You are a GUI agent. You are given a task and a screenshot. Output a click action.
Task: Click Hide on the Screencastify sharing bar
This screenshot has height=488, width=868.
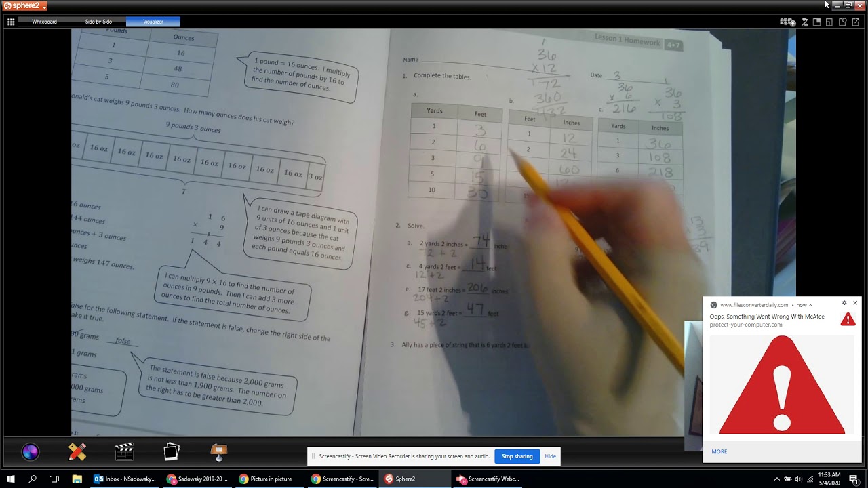(x=550, y=456)
